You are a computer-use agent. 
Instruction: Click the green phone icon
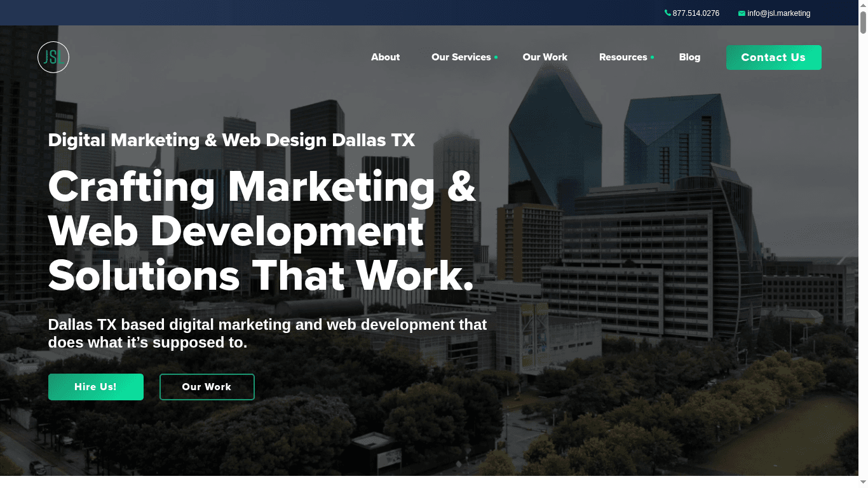click(x=667, y=13)
